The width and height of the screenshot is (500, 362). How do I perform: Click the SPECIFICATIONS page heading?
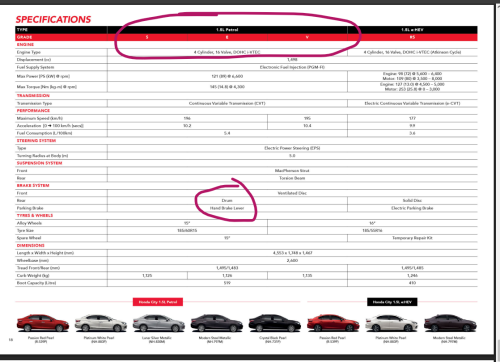pos(53,19)
